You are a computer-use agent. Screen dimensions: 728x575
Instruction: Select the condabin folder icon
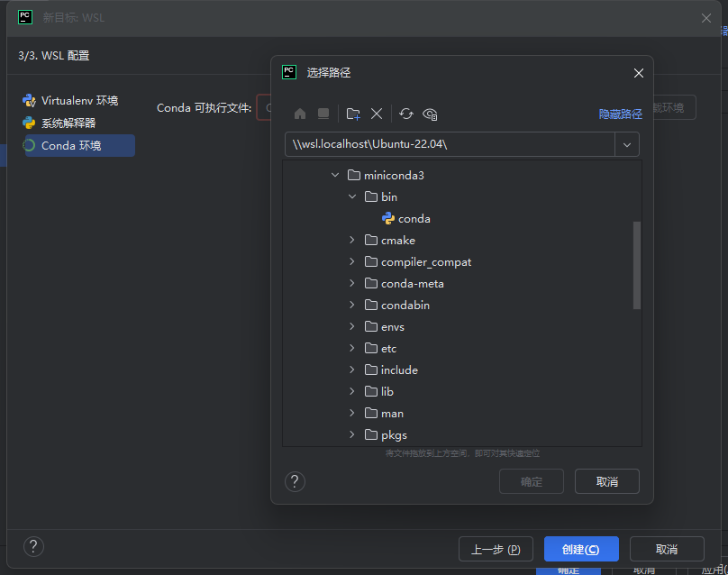(371, 306)
